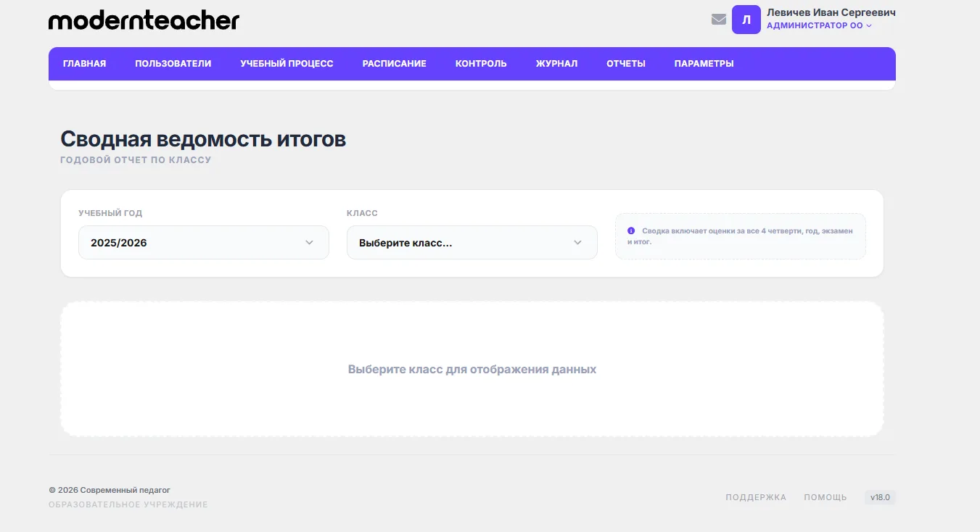This screenshot has width=980, height=532.
Task: Click the user name Левичев Иван Сергеевич
Action: point(831,12)
